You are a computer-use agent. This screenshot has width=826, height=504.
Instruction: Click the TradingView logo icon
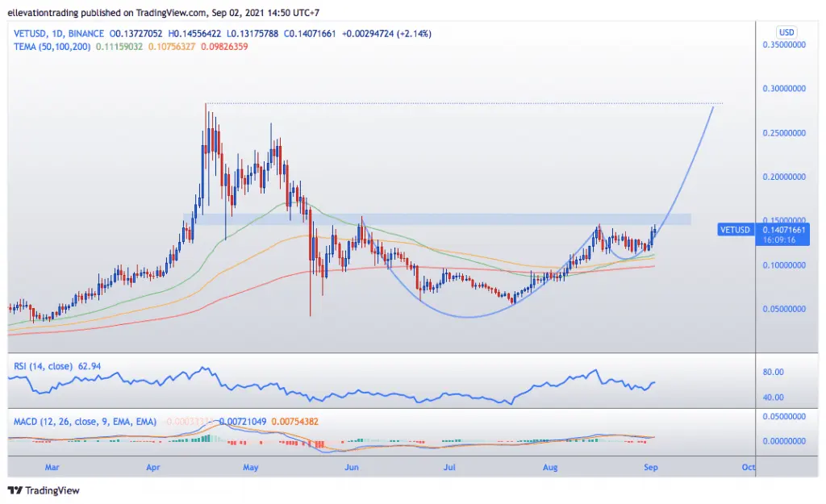click(15, 490)
